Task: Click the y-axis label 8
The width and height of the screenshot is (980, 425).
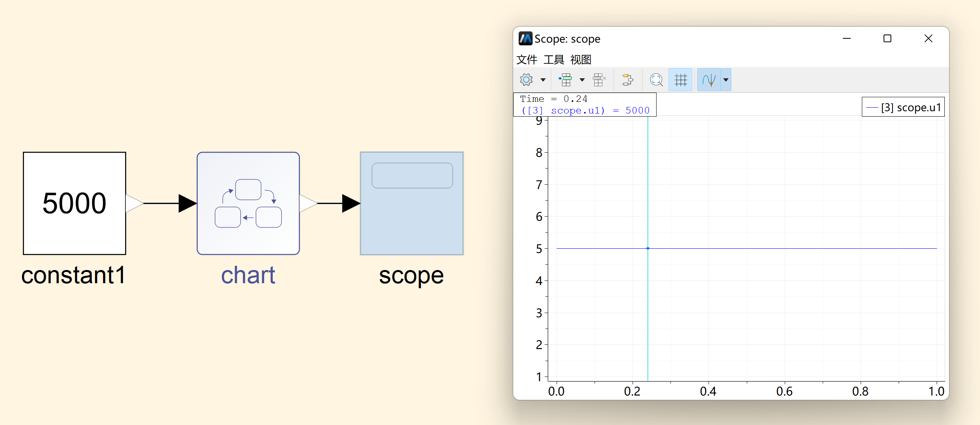Action: [539, 153]
